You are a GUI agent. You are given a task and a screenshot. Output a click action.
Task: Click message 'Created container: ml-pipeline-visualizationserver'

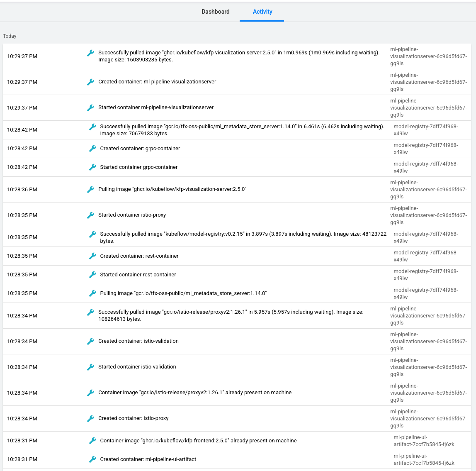click(x=157, y=81)
